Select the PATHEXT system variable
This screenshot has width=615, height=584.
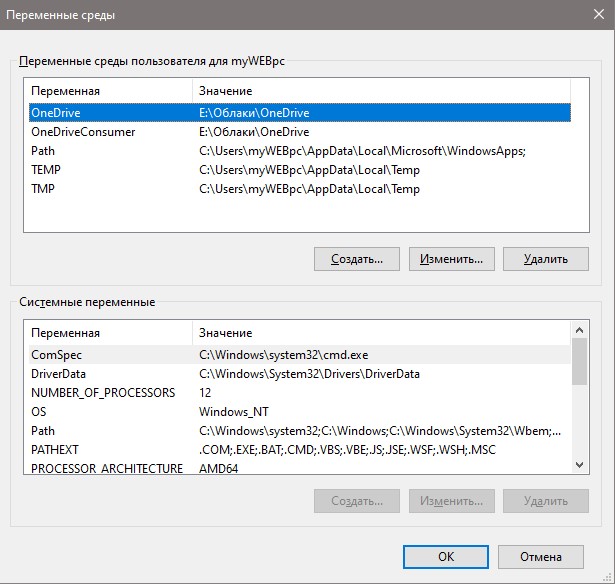tap(300, 449)
